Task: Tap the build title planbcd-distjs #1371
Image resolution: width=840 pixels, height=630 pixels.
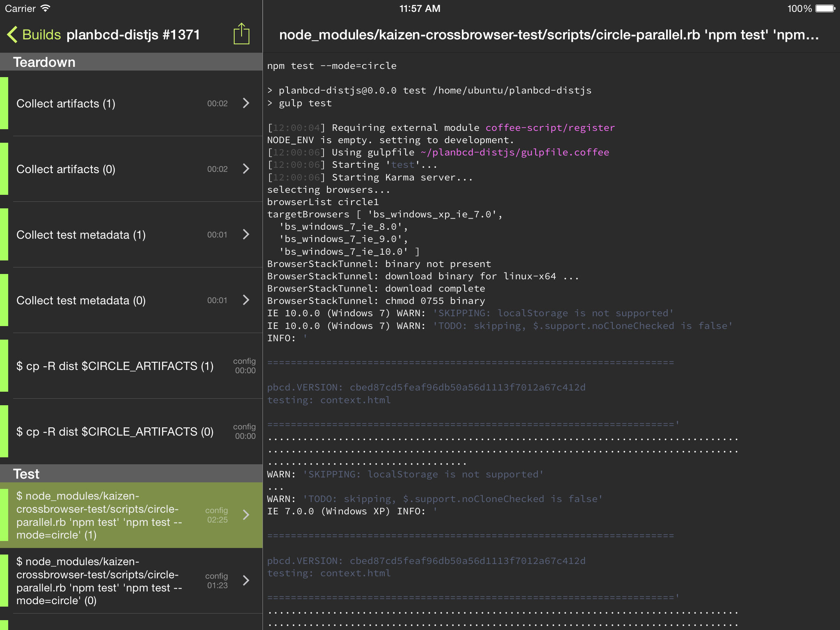Action: point(133,35)
